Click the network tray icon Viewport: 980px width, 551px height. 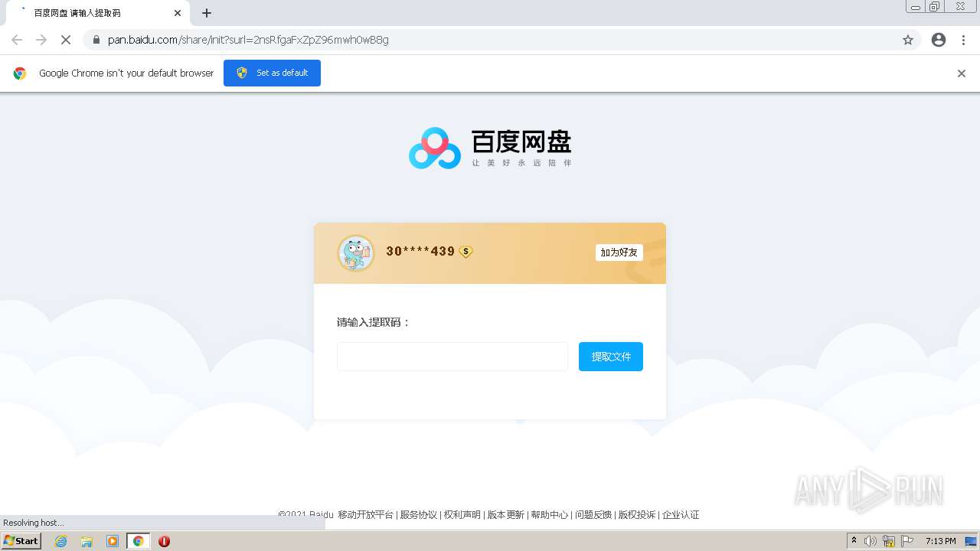pos(889,541)
